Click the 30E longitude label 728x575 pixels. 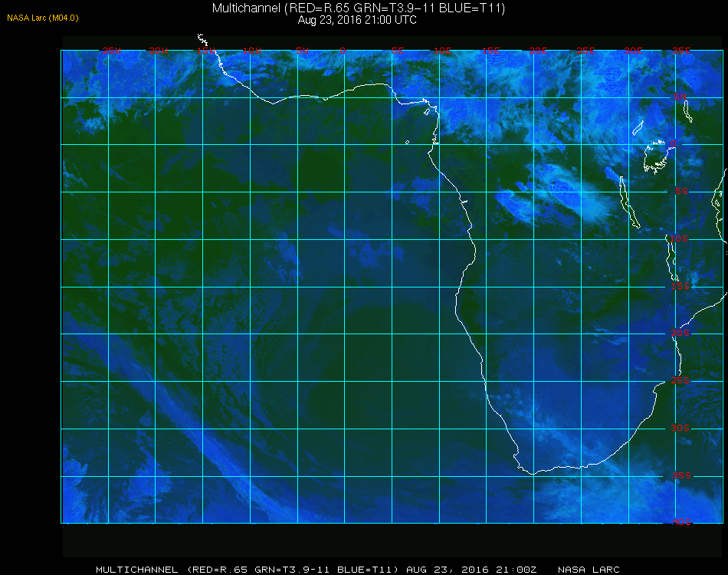coord(633,51)
